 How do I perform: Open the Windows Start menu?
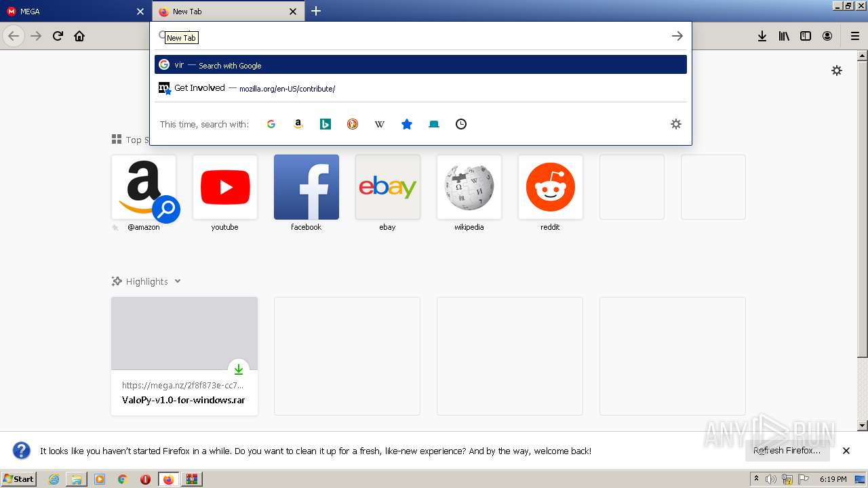18,479
